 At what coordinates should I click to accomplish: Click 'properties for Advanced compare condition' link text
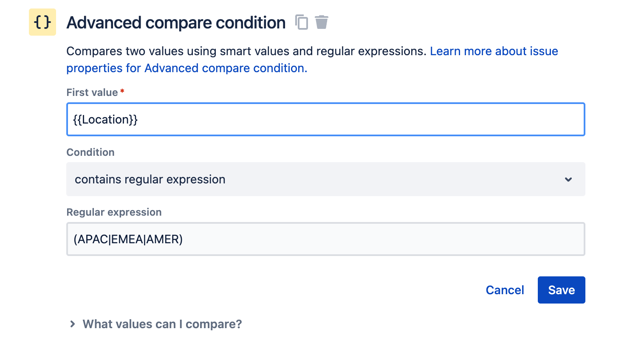[186, 68]
